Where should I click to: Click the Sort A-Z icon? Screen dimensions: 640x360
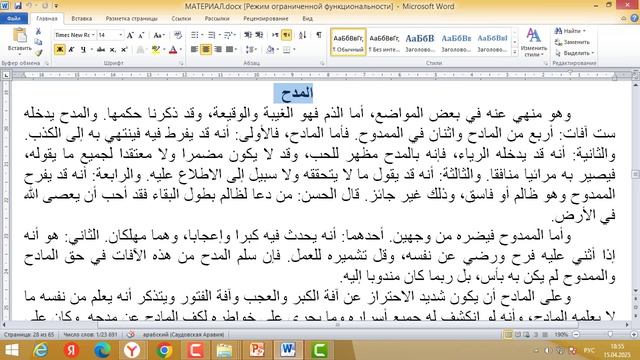pyautogui.click(x=302, y=35)
